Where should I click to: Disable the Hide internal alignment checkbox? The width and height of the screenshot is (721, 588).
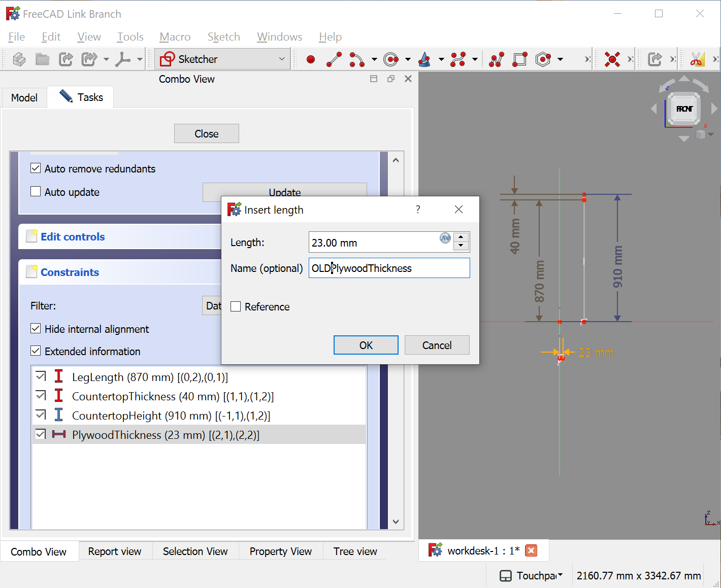pyautogui.click(x=35, y=328)
